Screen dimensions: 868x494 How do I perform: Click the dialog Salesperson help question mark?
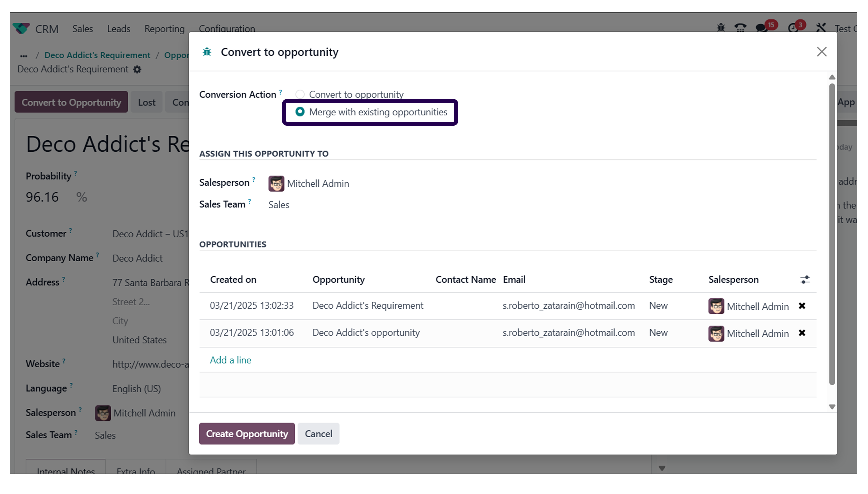pyautogui.click(x=254, y=180)
